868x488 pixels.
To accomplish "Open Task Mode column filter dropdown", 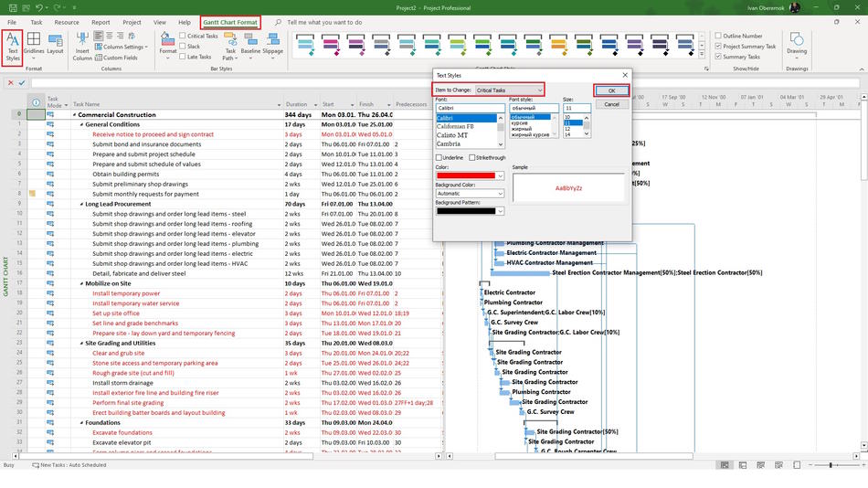I will click(66, 105).
